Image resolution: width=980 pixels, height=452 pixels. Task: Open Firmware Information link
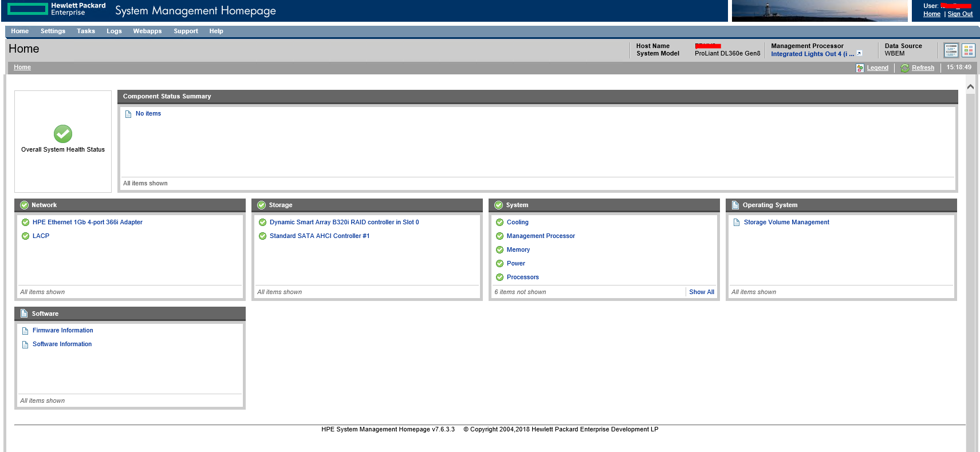pyautogui.click(x=63, y=331)
